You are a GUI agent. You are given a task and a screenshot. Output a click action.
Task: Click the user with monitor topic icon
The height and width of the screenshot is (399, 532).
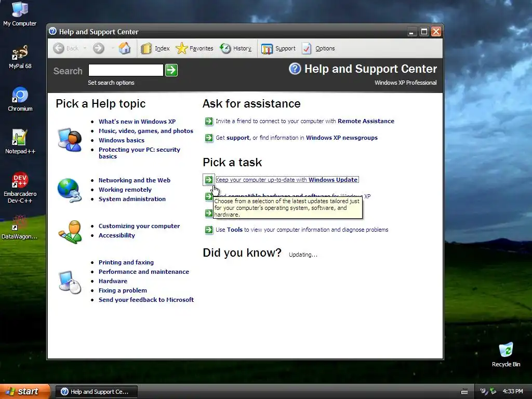coord(70,139)
